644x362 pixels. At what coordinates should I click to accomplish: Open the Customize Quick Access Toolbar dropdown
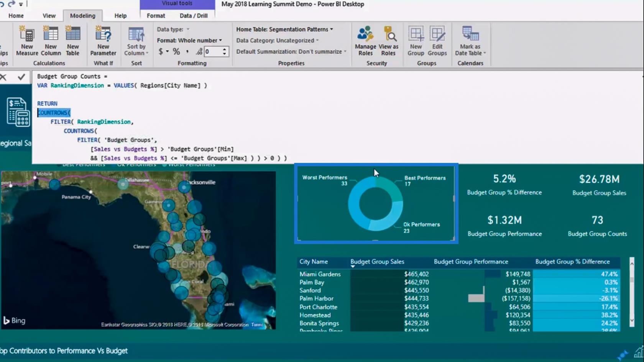21,4
